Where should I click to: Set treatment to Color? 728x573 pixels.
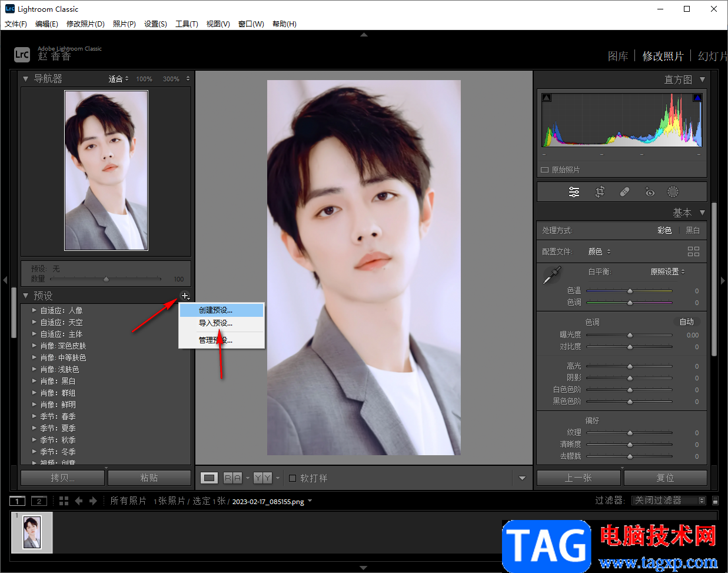click(x=664, y=230)
